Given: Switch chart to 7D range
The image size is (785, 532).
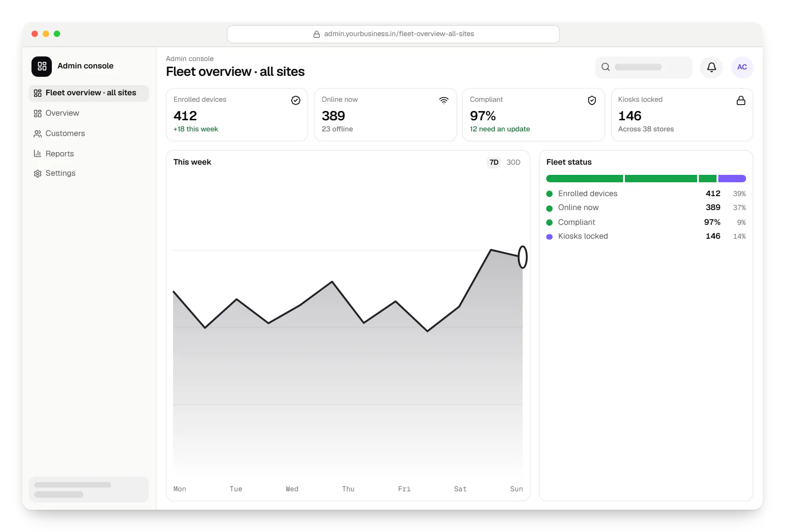Looking at the screenshot, I should [494, 162].
